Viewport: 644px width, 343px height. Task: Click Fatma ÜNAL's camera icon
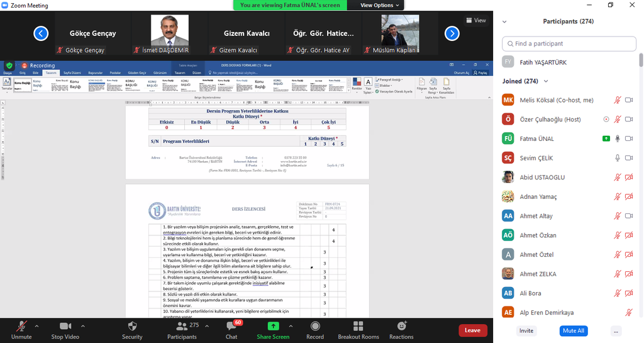[x=629, y=138]
